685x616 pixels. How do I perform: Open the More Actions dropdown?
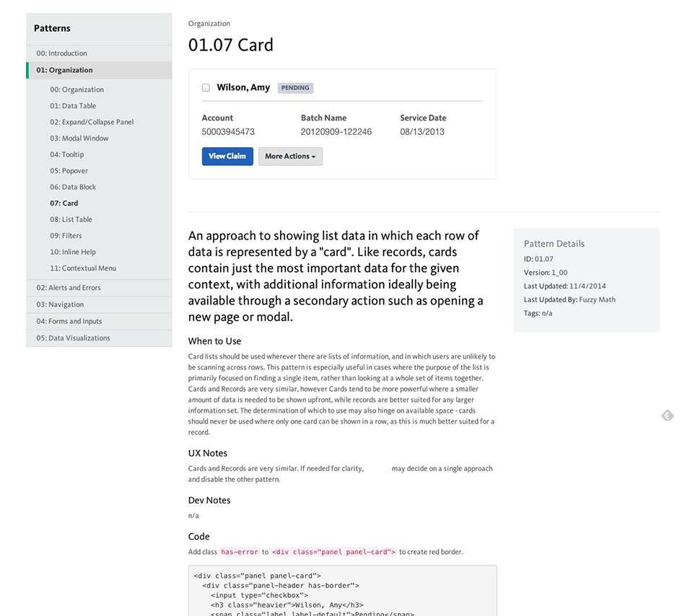pos(290,157)
